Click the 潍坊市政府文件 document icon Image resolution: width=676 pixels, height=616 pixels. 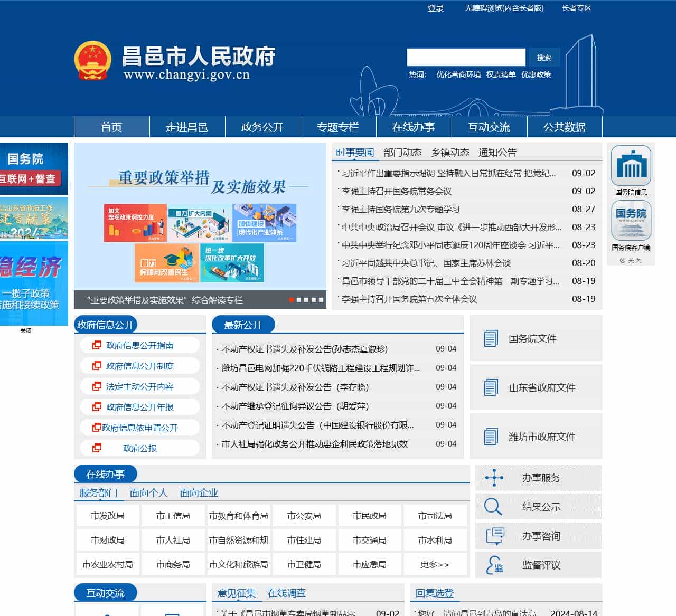coord(492,436)
